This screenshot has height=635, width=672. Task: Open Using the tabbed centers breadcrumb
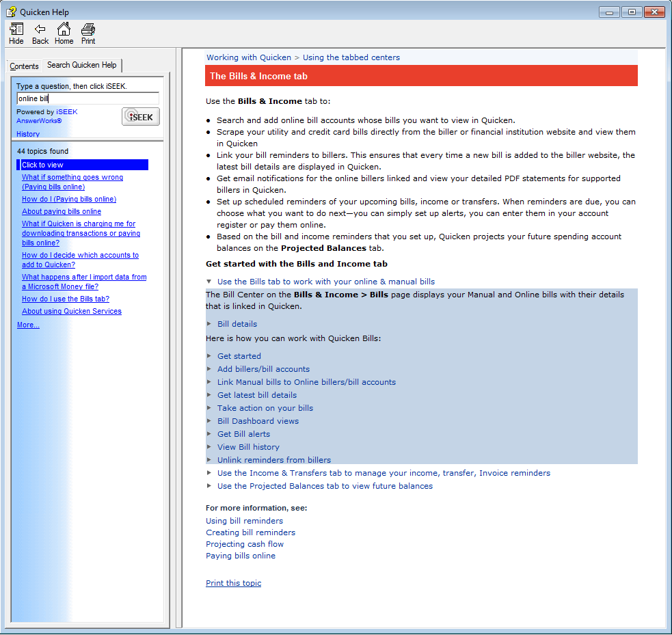pyautogui.click(x=351, y=57)
